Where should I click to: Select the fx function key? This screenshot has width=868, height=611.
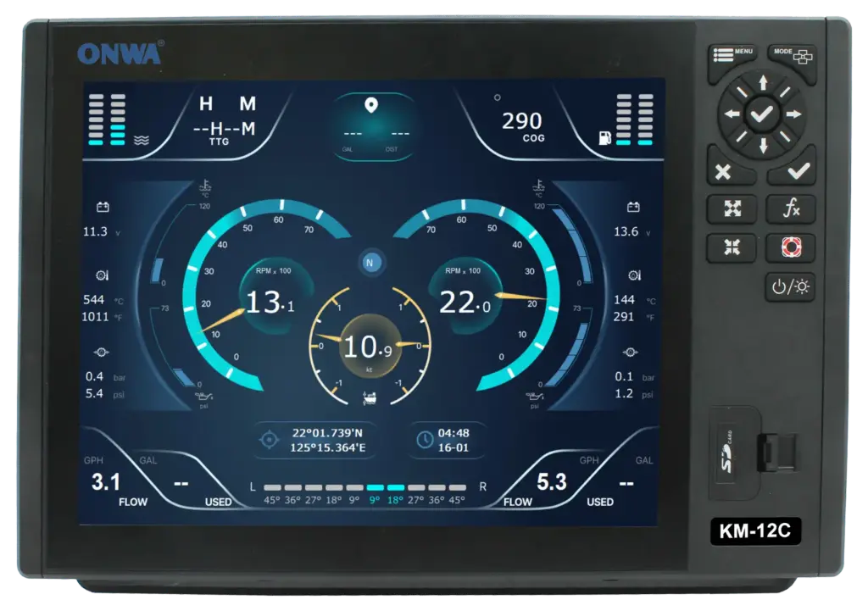pos(790,208)
